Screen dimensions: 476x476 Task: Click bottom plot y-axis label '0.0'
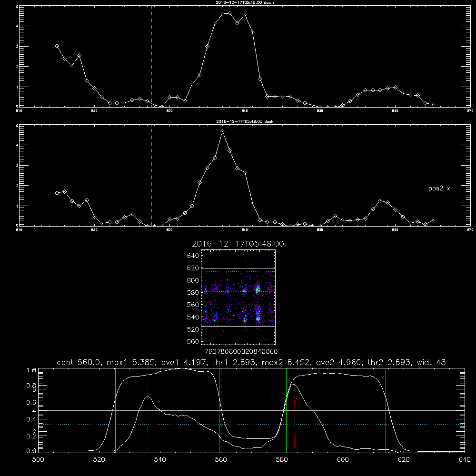[x=31, y=451]
